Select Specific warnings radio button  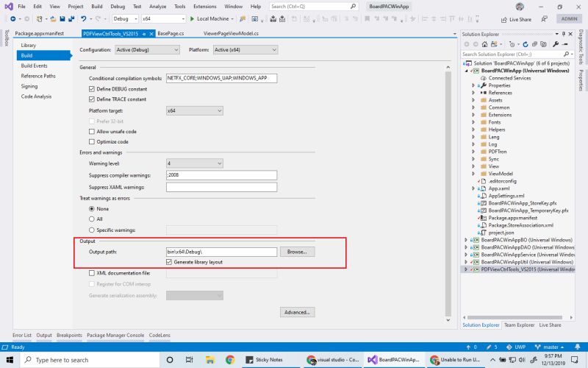tap(91, 230)
